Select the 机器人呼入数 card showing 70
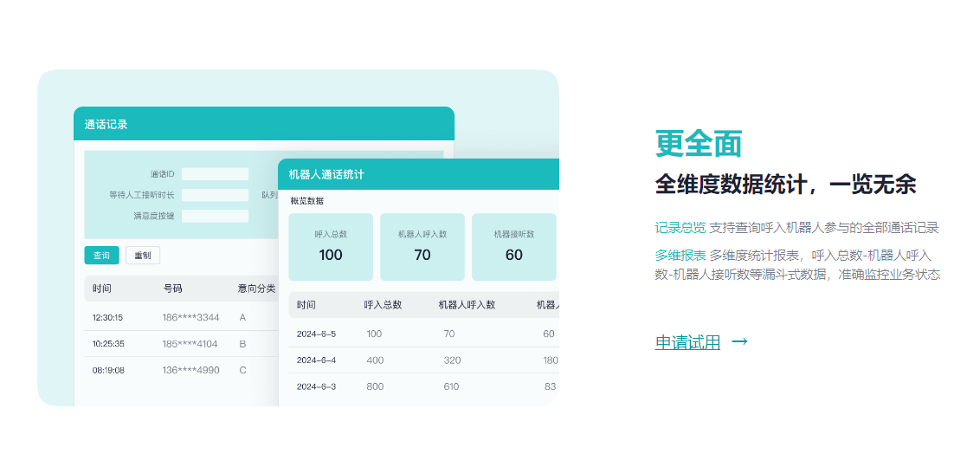The image size is (980, 467). point(422,247)
